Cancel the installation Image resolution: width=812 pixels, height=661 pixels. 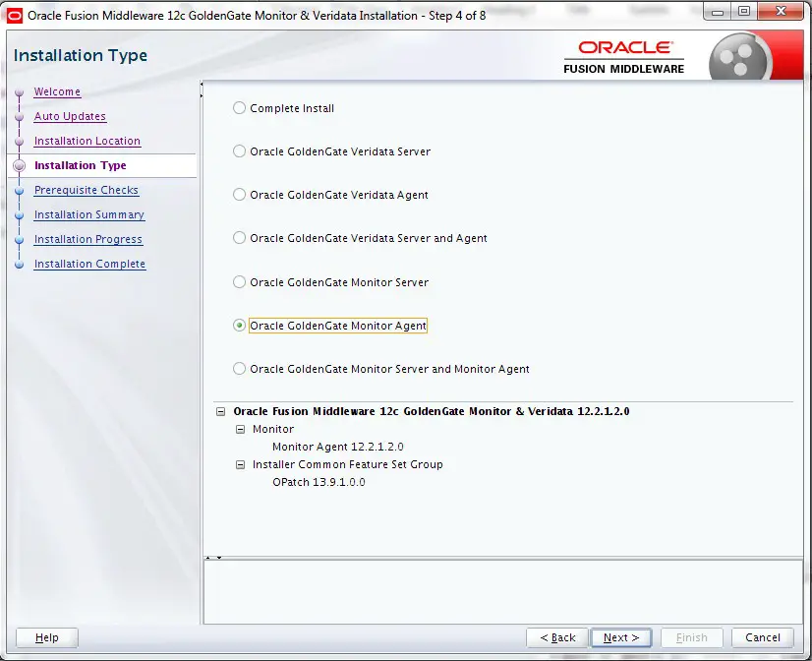[762, 637]
